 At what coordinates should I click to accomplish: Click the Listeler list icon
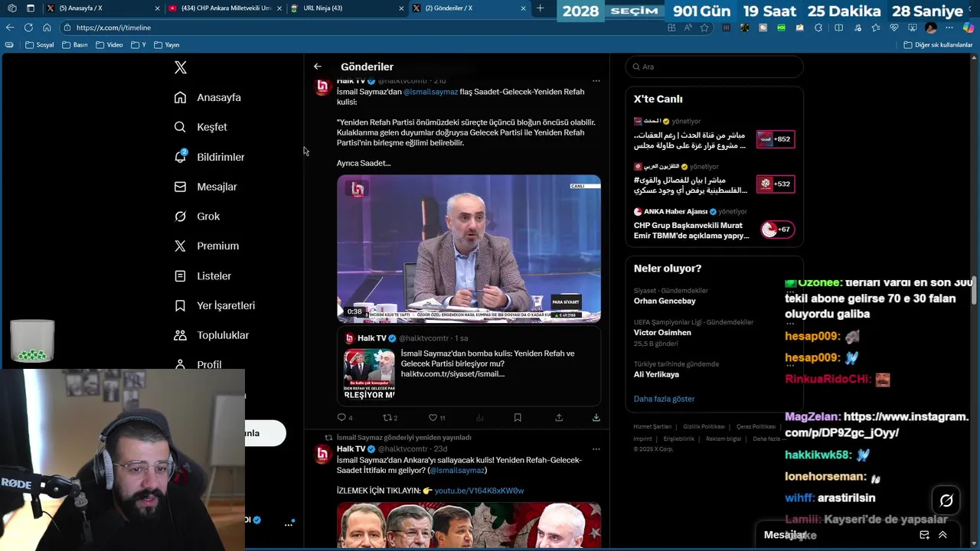click(x=180, y=275)
